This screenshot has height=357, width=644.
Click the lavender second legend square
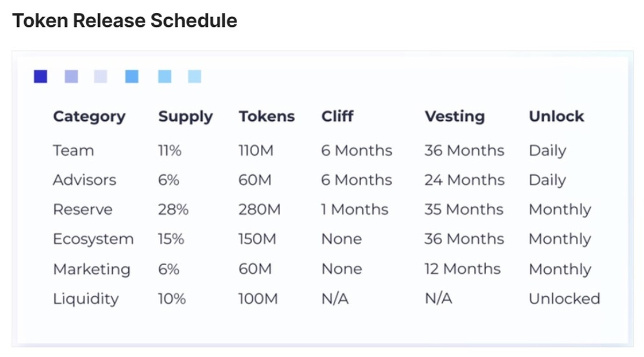click(x=71, y=77)
